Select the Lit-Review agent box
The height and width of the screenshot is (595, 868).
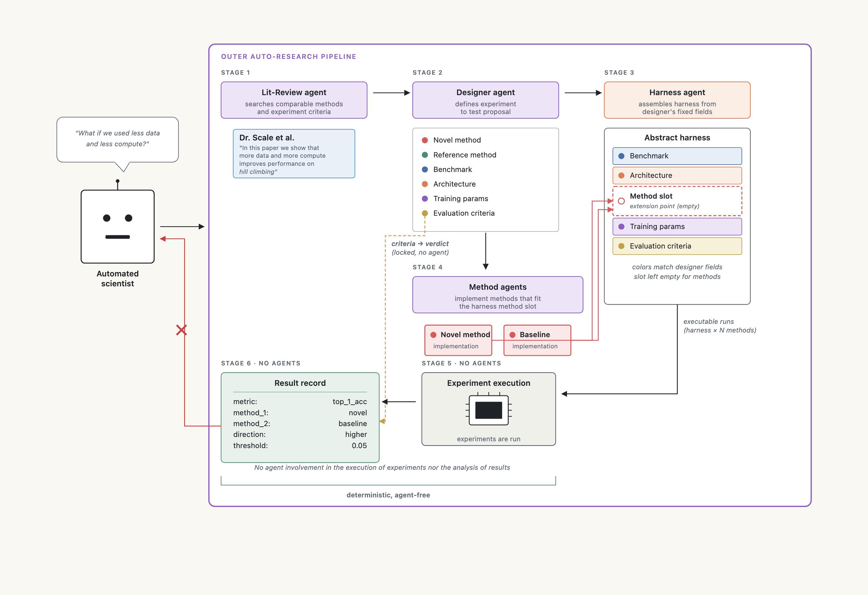coord(294,100)
